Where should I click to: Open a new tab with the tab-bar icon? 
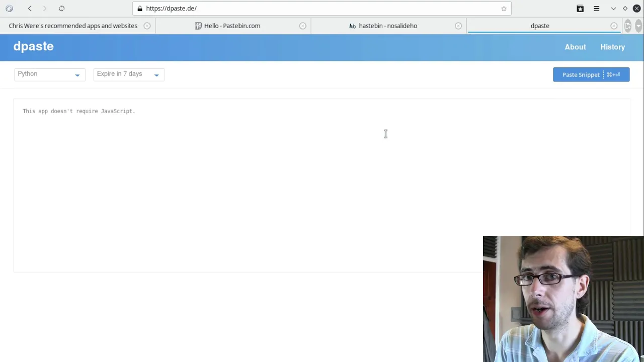(x=627, y=26)
